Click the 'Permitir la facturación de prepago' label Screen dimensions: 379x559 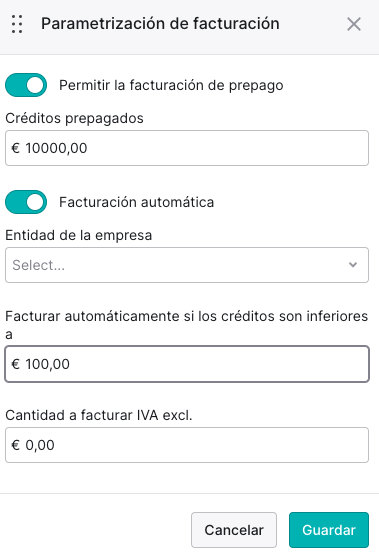171,86
